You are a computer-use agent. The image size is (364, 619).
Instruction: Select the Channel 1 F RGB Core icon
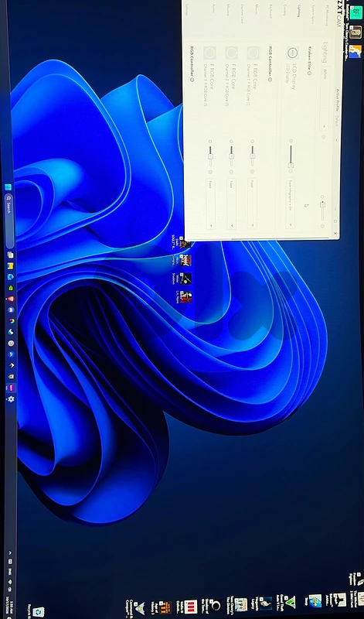pos(253,53)
